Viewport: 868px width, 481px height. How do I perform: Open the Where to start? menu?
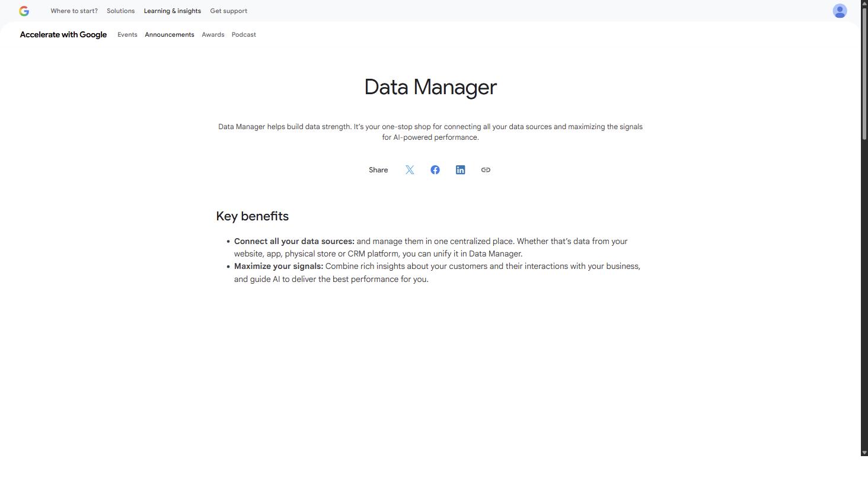74,11
